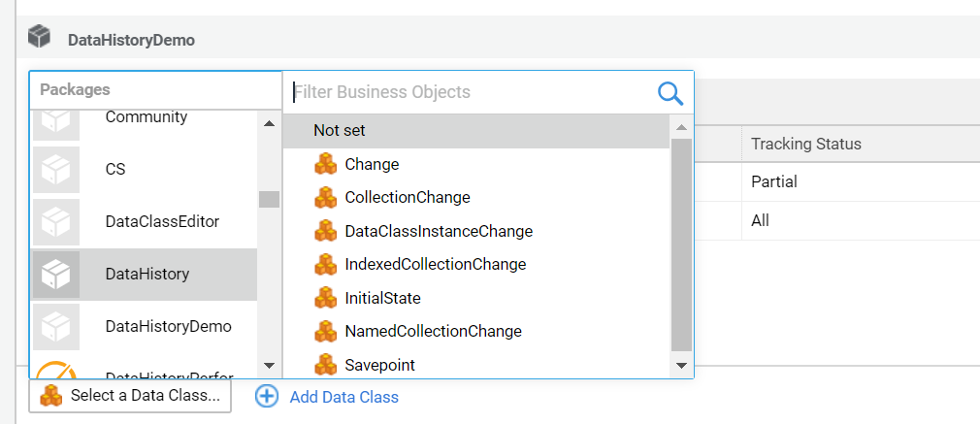Choose IndexedCollectionChange from the list
Screen dimensions: 980x424
point(476,265)
